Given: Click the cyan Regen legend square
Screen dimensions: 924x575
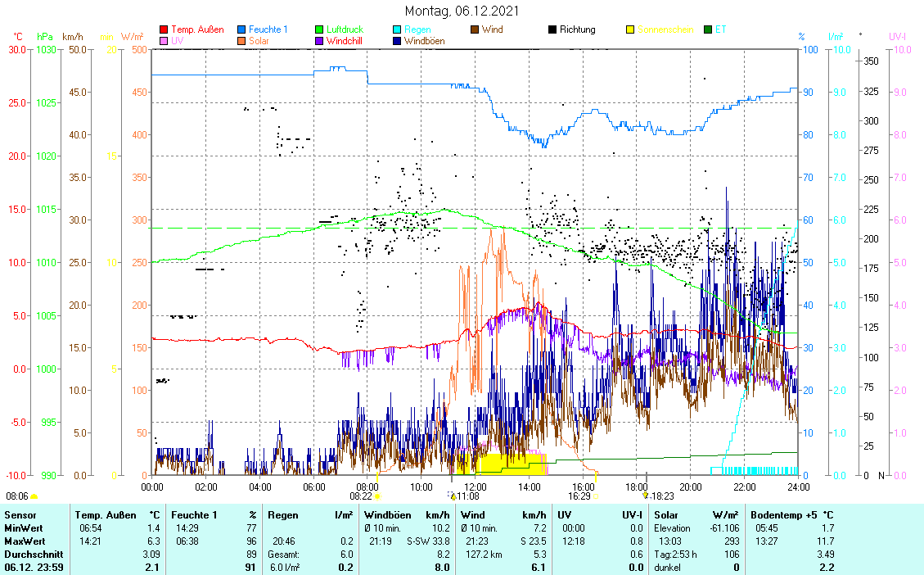Looking at the screenshot, I should (x=397, y=29).
